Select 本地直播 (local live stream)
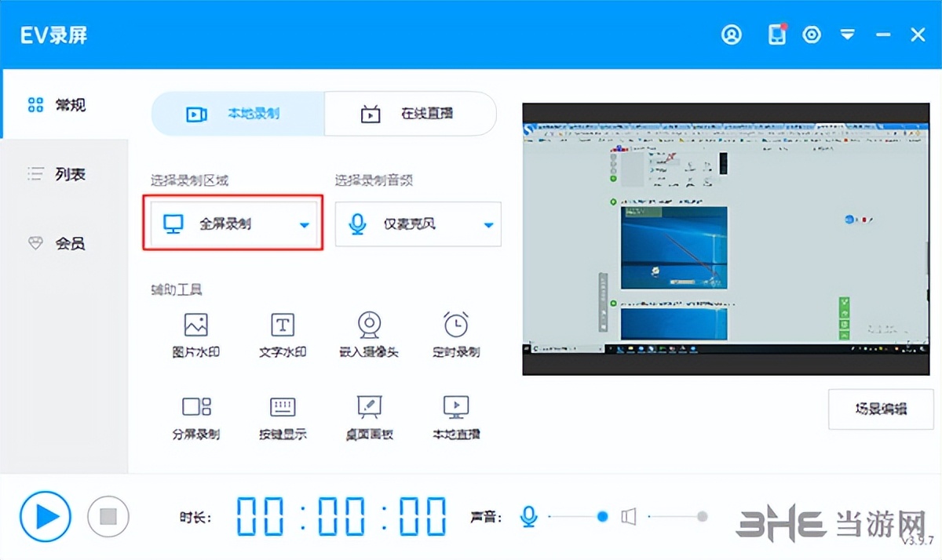The width and height of the screenshot is (942, 560). pos(455,416)
